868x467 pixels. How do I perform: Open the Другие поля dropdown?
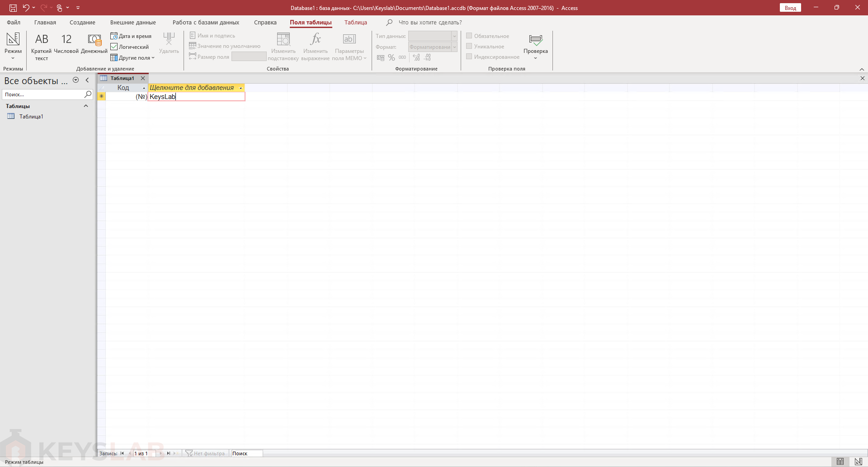pos(132,58)
